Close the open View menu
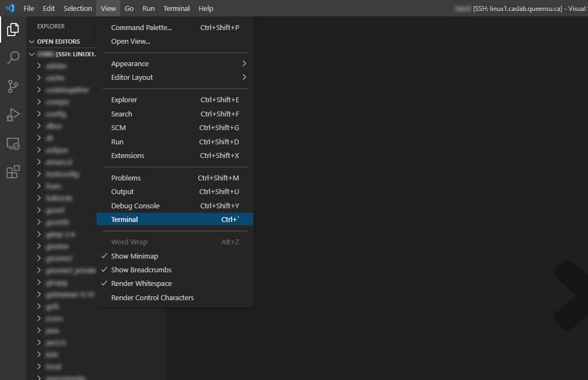 [x=108, y=8]
